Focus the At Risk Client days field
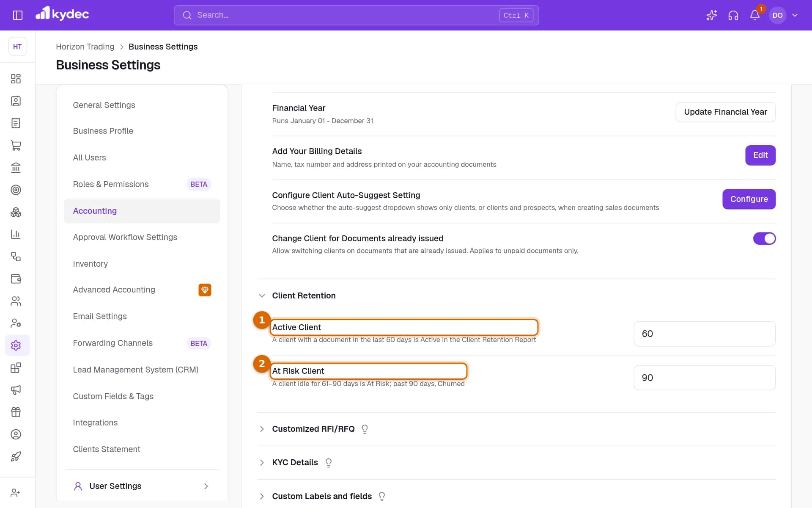This screenshot has height=508, width=812. coord(705,378)
